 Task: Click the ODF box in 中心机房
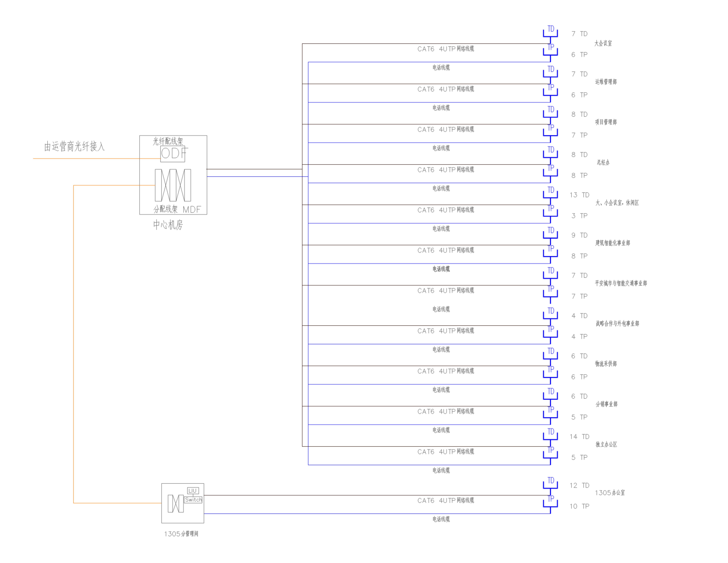[173, 154]
